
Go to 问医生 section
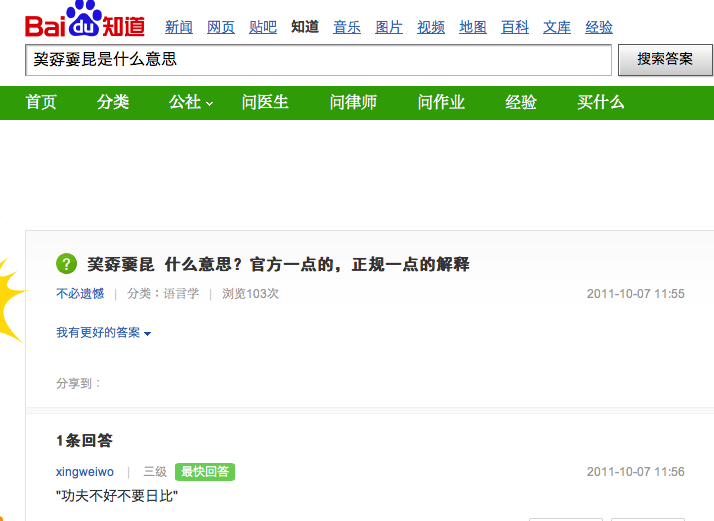[x=265, y=102]
